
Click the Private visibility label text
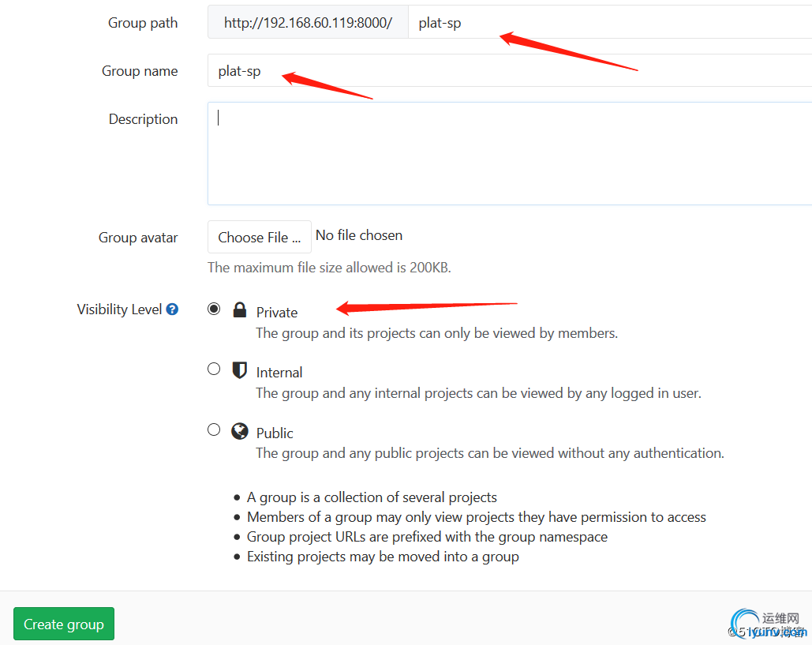[277, 313]
